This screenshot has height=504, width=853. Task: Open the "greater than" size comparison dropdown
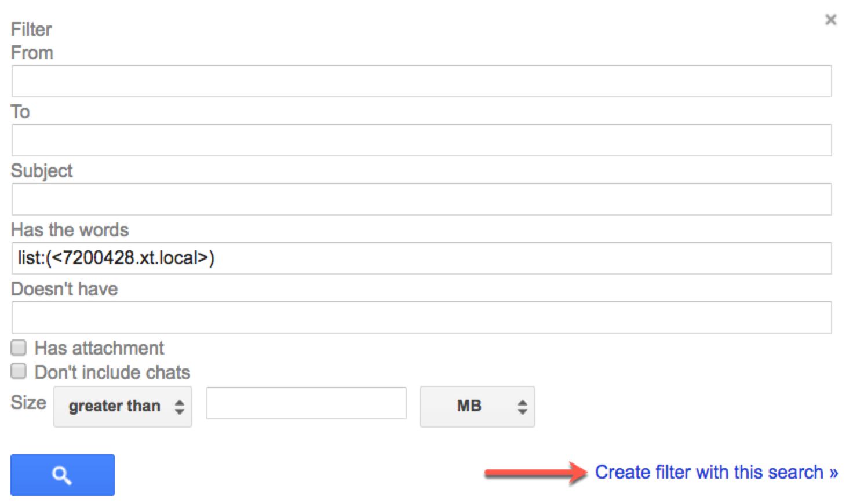coord(123,407)
